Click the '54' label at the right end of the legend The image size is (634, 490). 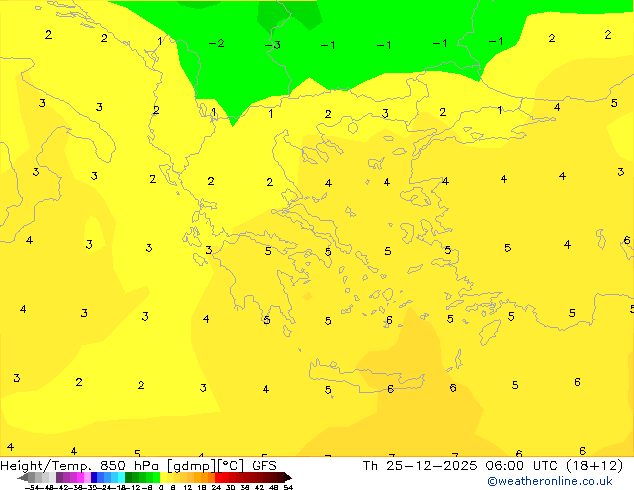coord(288,487)
